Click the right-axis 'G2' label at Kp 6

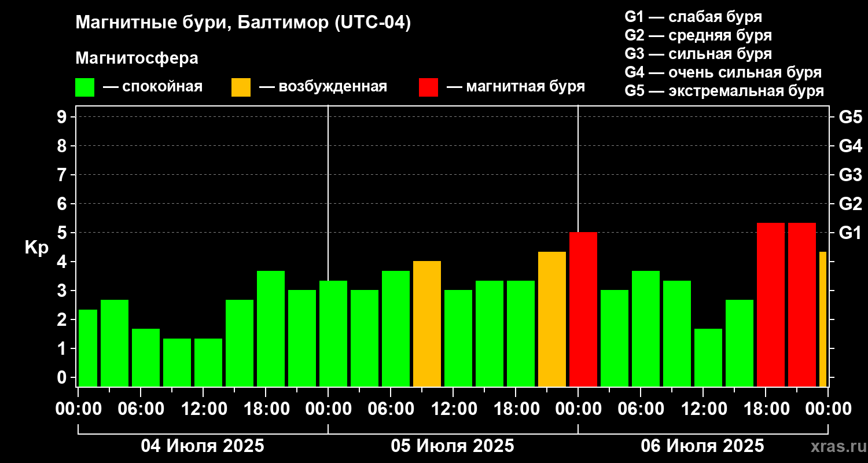pos(851,204)
